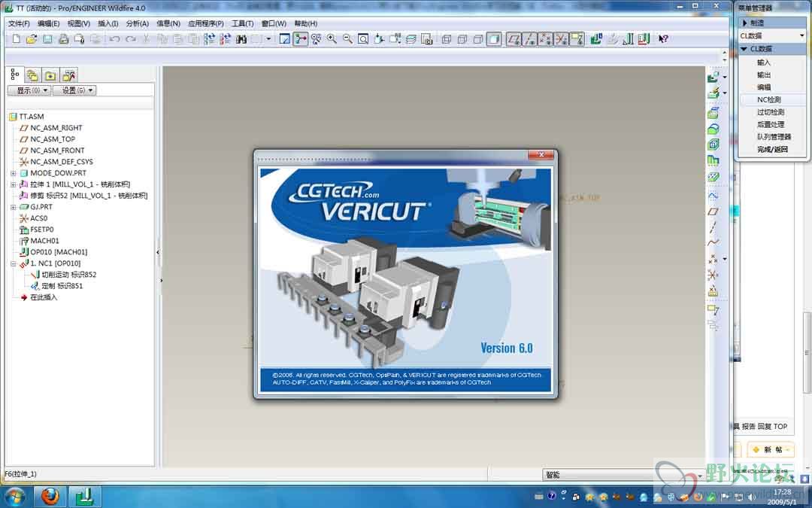812x508 pixels.
Task: Select the datum point tool on right toolbar
Action: (713, 259)
